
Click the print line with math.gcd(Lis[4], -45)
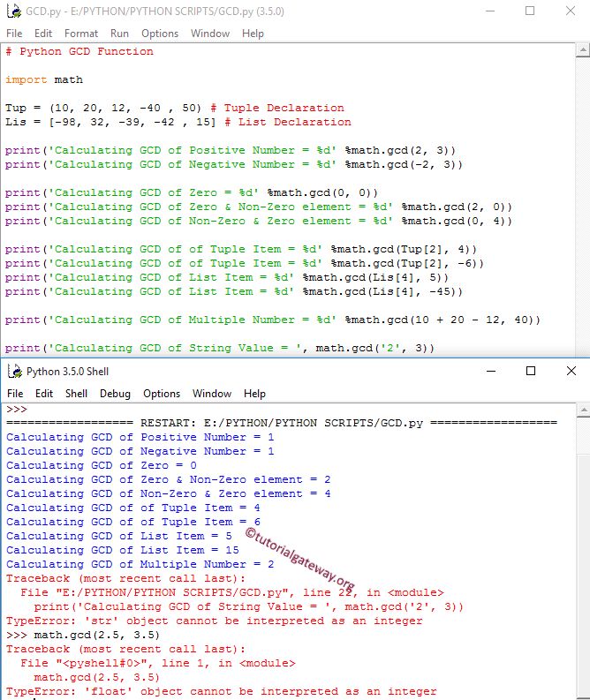(234, 291)
